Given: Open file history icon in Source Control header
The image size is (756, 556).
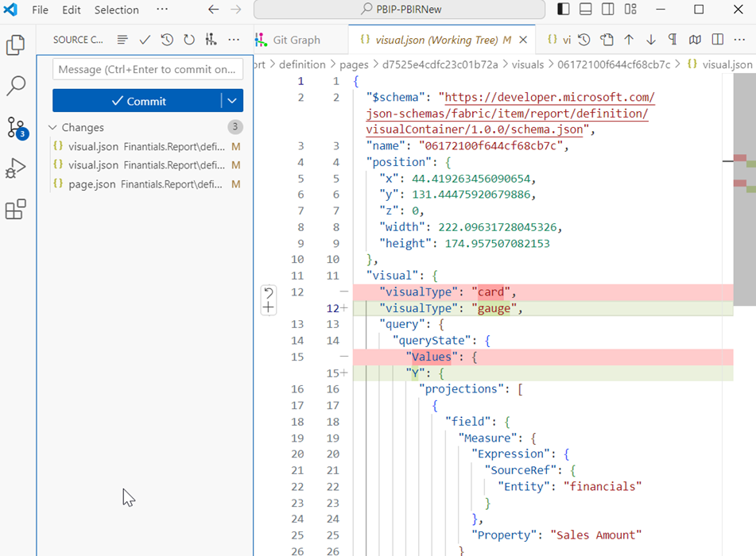Looking at the screenshot, I should coord(167,40).
